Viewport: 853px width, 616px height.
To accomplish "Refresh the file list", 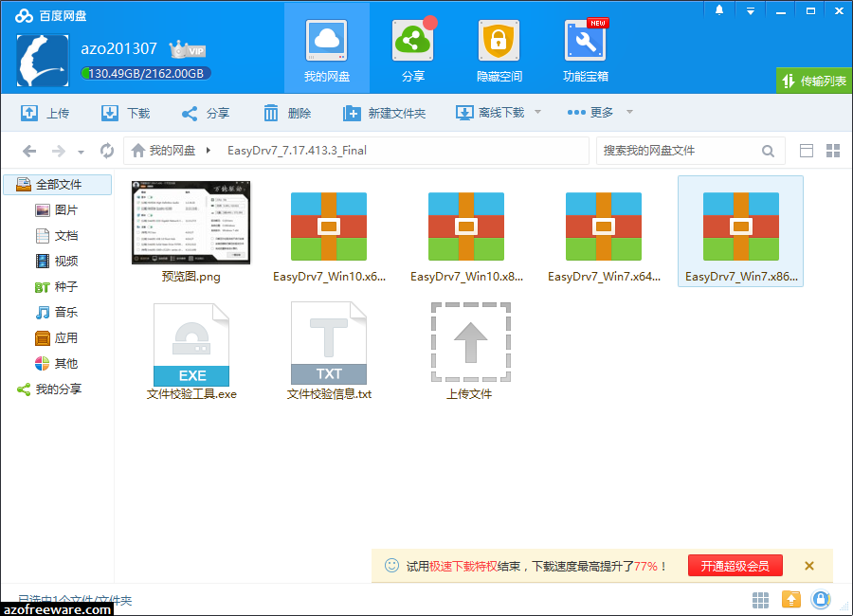I will pyautogui.click(x=107, y=151).
